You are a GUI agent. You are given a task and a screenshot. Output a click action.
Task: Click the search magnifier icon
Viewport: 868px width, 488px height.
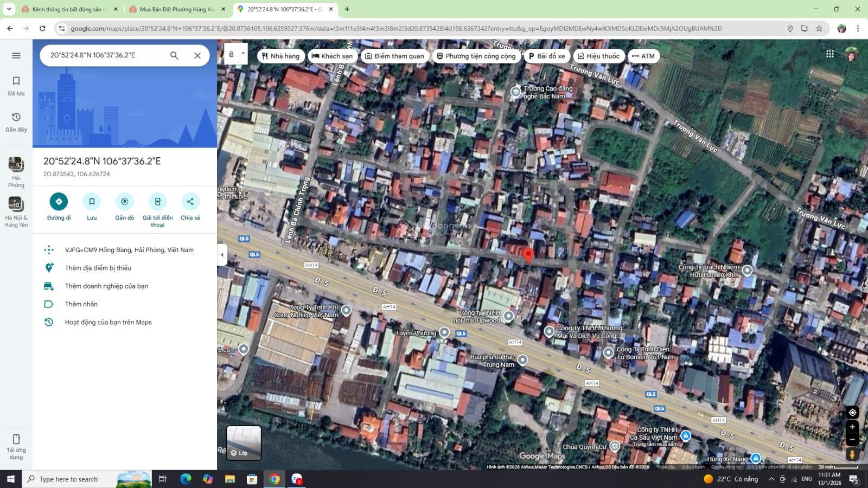[x=174, y=55]
